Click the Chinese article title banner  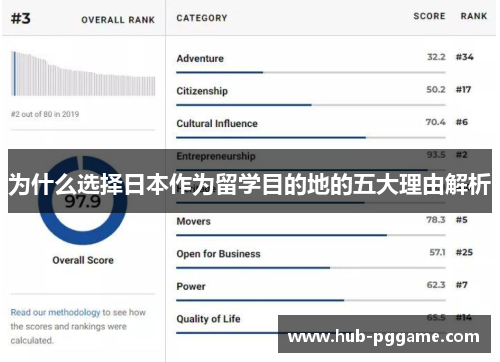250,181
